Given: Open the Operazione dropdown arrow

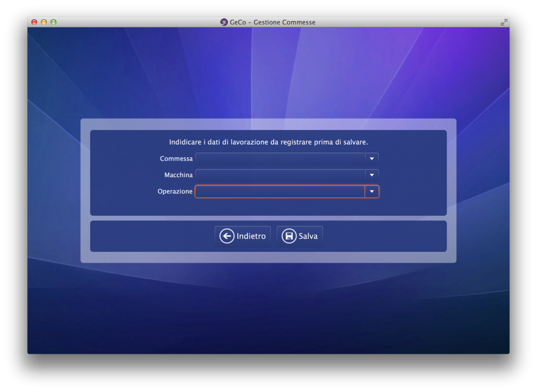Looking at the screenshot, I should pos(372,191).
